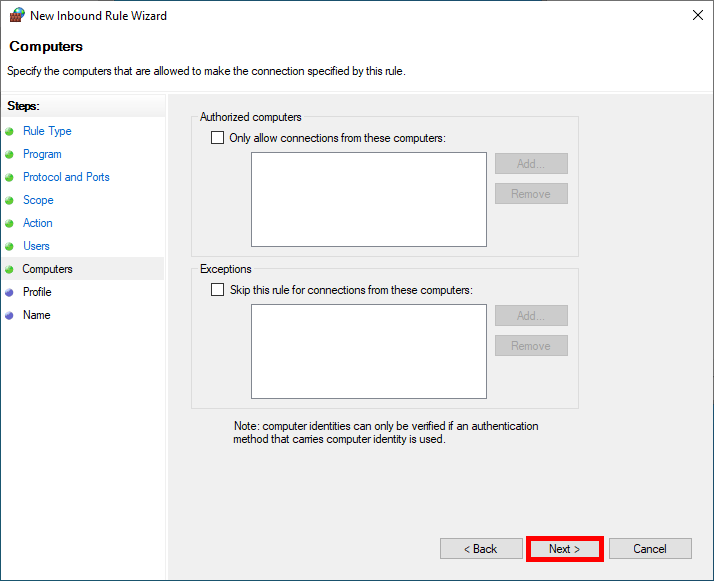The image size is (714, 581).
Task: Click the green bullet beside Action
Action: pyautogui.click(x=9, y=224)
